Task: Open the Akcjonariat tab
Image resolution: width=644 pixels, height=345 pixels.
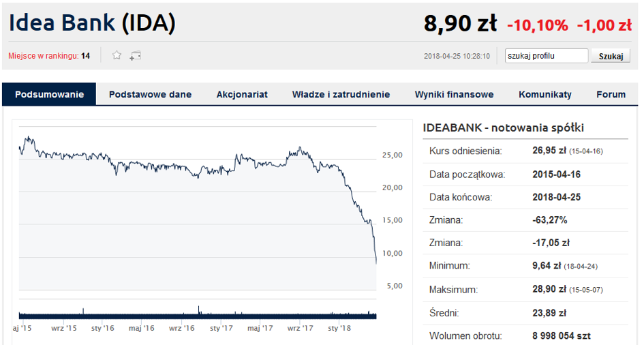Action: 242,95
